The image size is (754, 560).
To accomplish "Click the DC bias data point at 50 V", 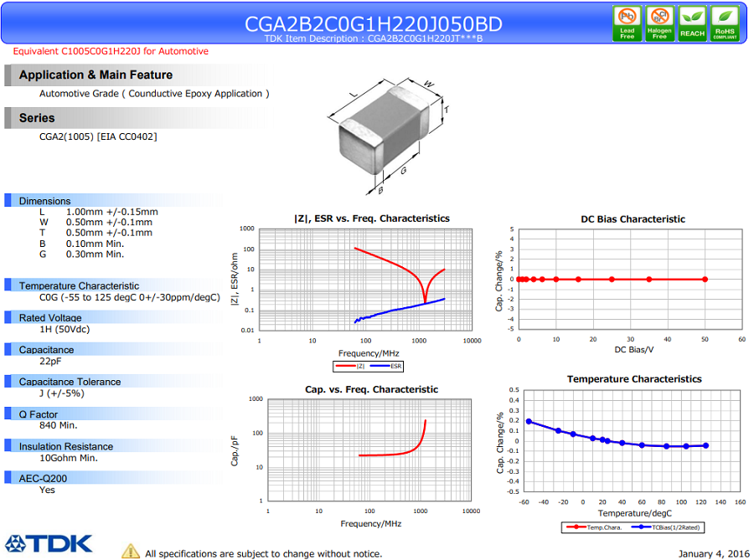I will 705,279.
